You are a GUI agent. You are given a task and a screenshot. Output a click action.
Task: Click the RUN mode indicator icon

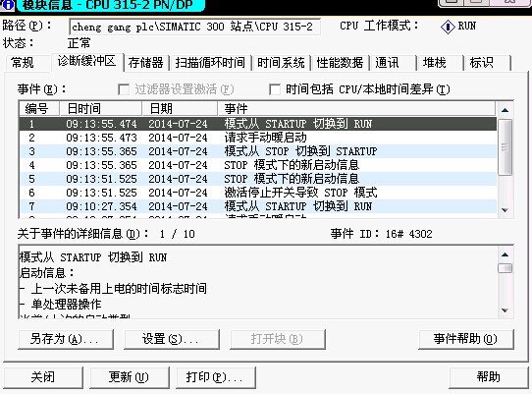448,27
